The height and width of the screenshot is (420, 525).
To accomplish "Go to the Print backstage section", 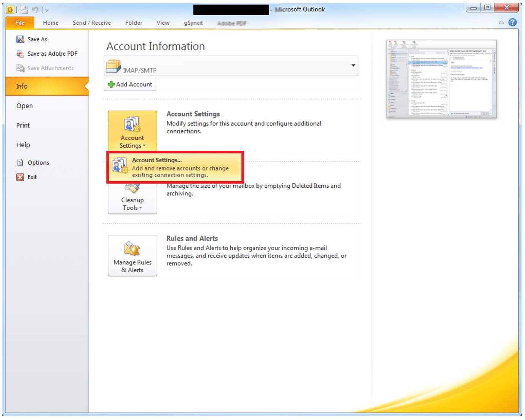I will tap(23, 125).
